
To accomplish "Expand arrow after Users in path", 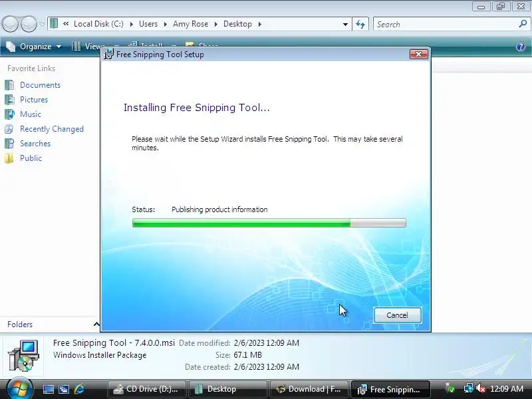I will click(x=165, y=25).
